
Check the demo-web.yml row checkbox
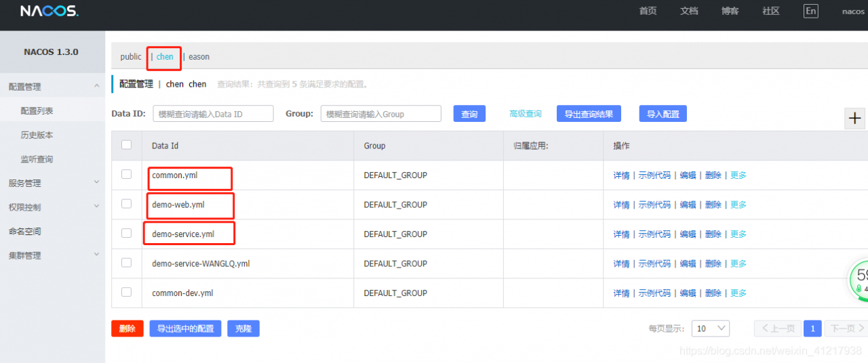(126, 204)
